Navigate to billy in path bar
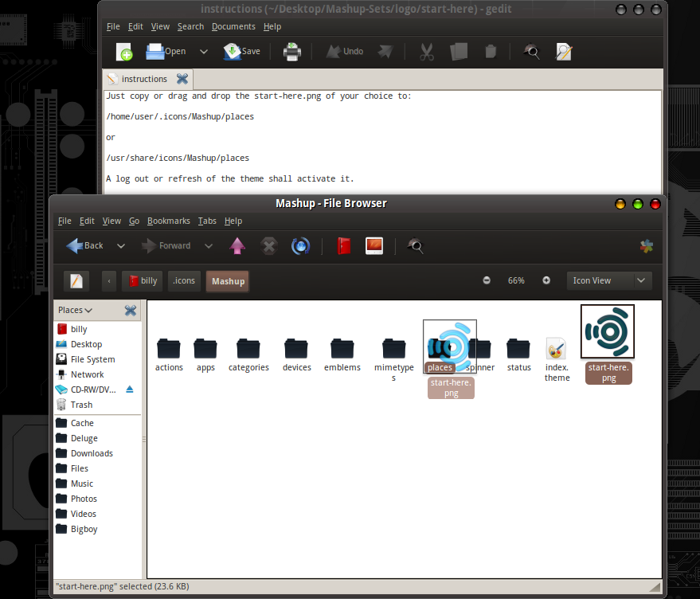Viewport: 700px width, 599px height. coord(143,281)
